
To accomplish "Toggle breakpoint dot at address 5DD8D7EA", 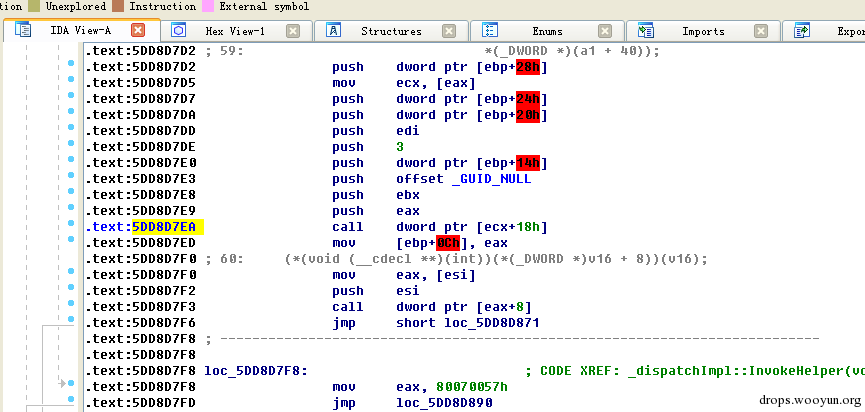I will [71, 223].
